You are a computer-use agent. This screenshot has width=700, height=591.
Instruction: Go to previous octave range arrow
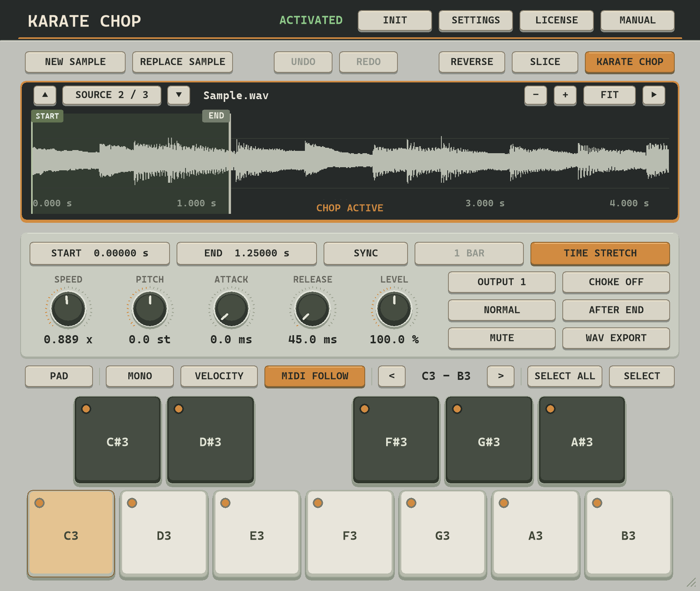tap(392, 376)
